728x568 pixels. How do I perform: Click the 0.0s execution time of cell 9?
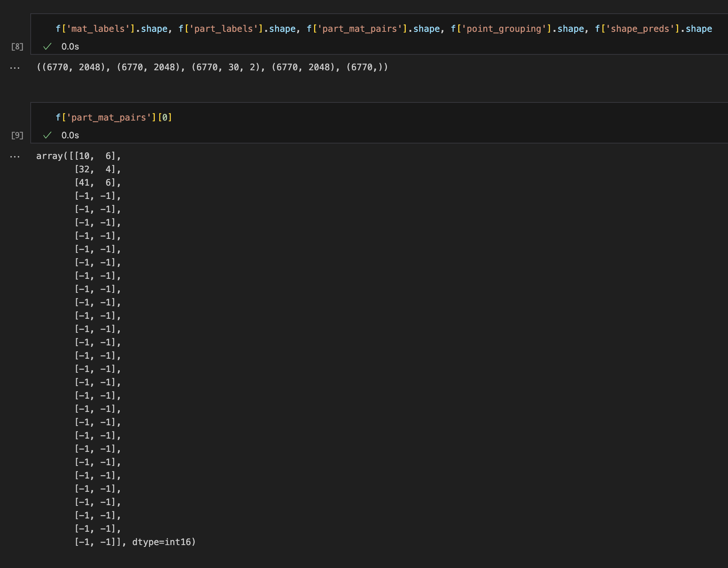tap(70, 135)
